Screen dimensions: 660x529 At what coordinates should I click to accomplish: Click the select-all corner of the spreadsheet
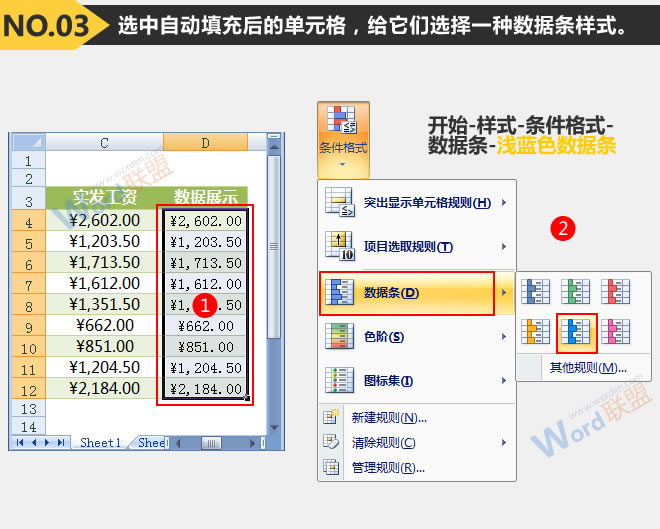click(29, 142)
